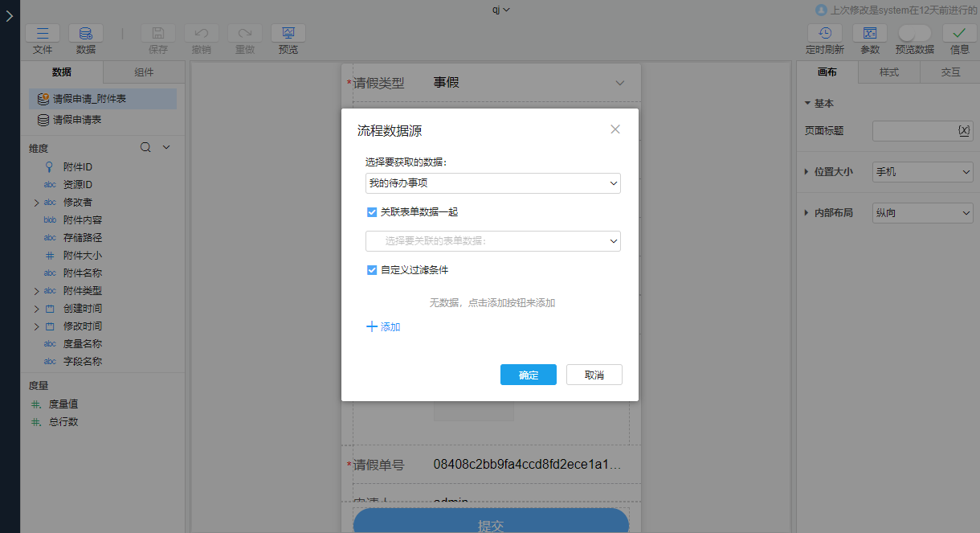The width and height of the screenshot is (980, 533).
Task: Uncheck the 关联表单数据一起 checkbox
Action: tap(372, 212)
